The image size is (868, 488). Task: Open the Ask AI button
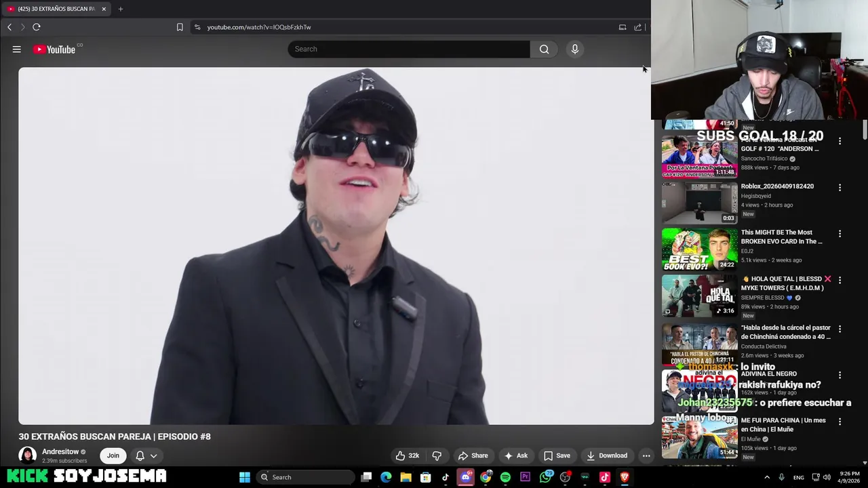pos(515,455)
